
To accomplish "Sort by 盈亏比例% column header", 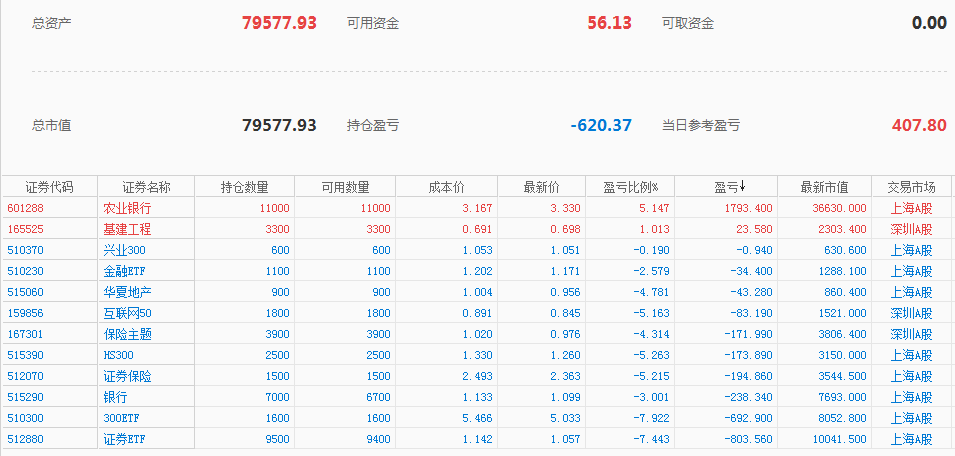I will 630,187.
